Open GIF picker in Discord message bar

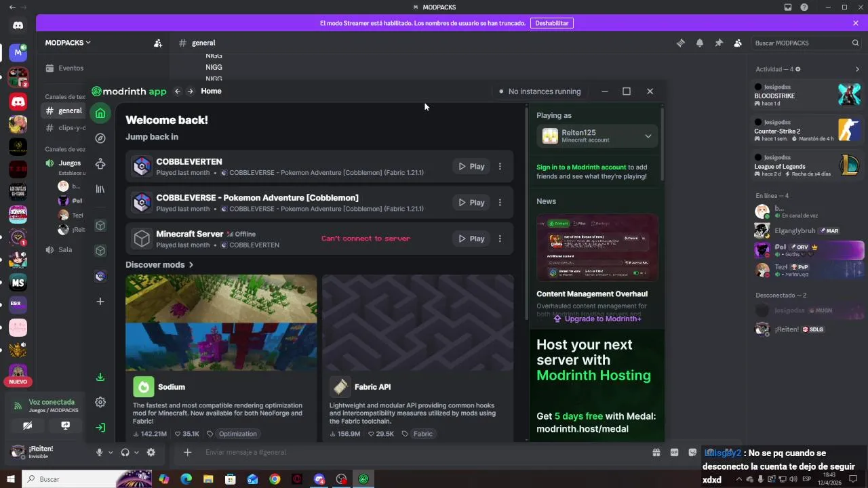coord(675,452)
